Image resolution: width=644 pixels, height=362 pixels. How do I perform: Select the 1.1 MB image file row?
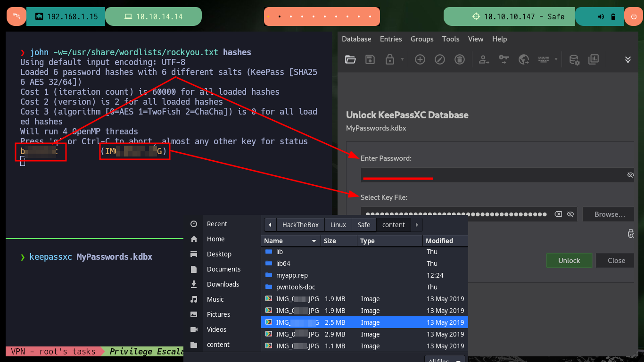point(364,346)
